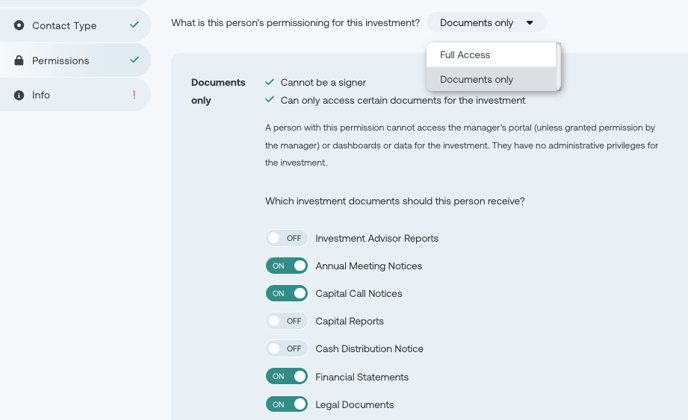Switch on Capital Reports toggle

(287, 321)
